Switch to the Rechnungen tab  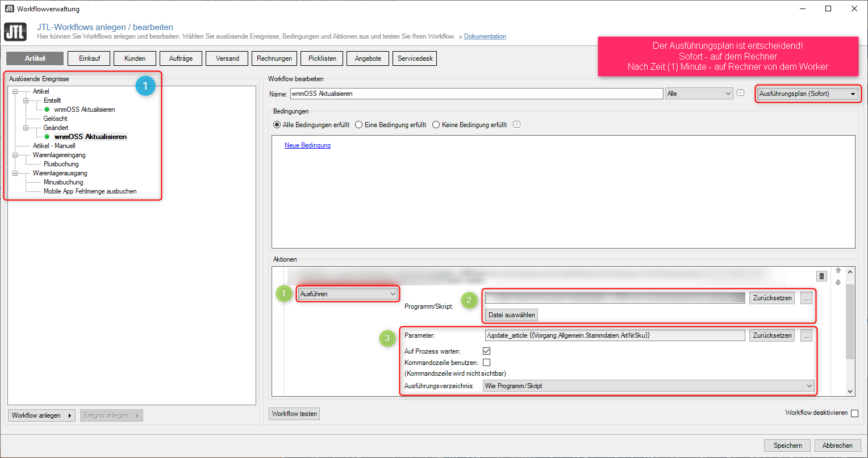coord(274,58)
